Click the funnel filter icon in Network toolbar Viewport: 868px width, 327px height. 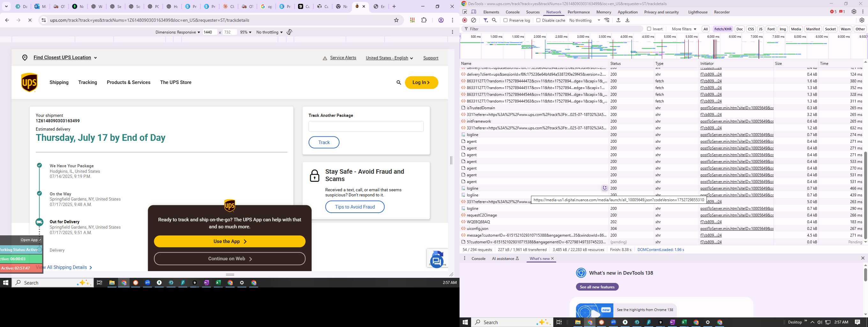(486, 20)
